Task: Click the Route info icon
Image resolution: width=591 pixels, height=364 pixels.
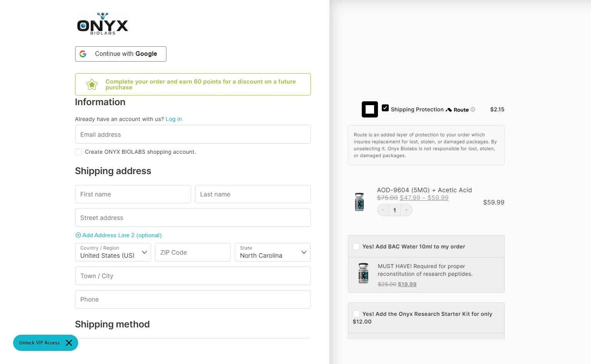Action: pyautogui.click(x=473, y=109)
